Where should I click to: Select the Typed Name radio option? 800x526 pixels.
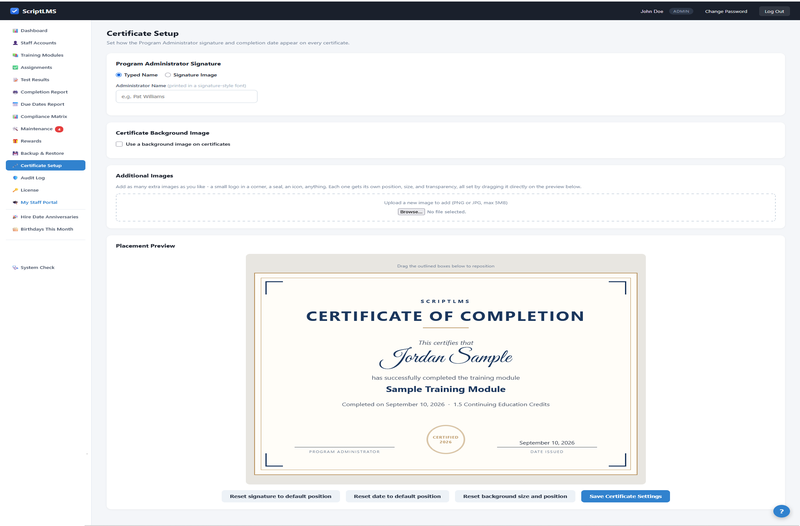click(118, 75)
